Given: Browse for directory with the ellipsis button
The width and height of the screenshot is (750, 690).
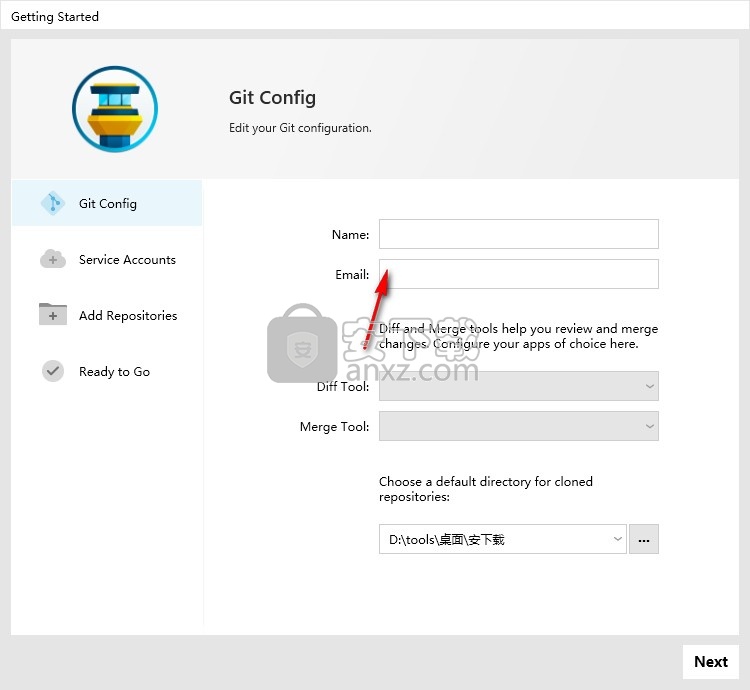Looking at the screenshot, I should 644,539.
